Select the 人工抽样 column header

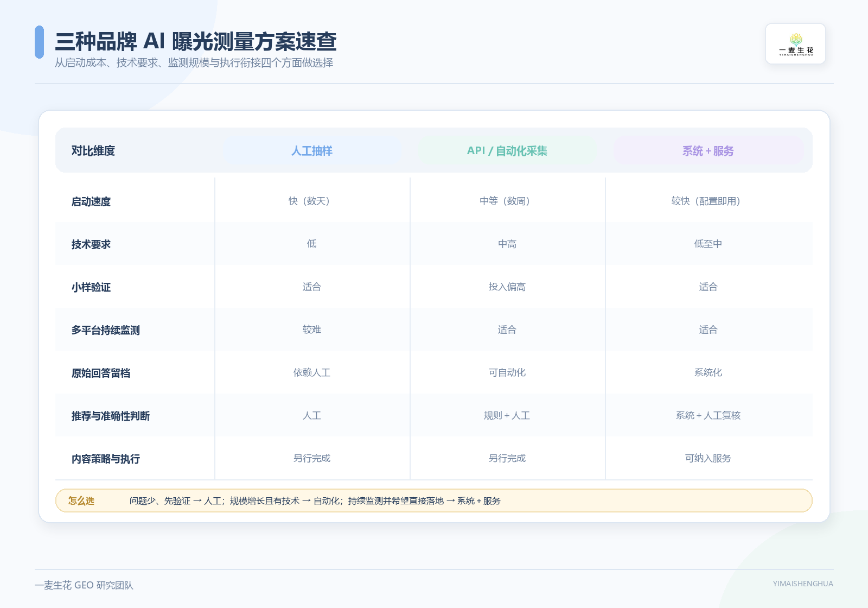tap(312, 151)
